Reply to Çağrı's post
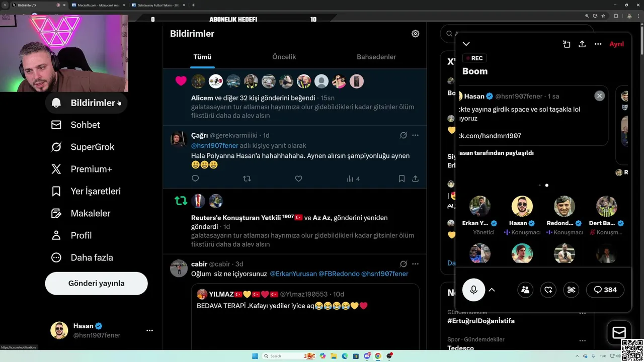Image resolution: width=644 pixels, height=362 pixels. click(195, 178)
